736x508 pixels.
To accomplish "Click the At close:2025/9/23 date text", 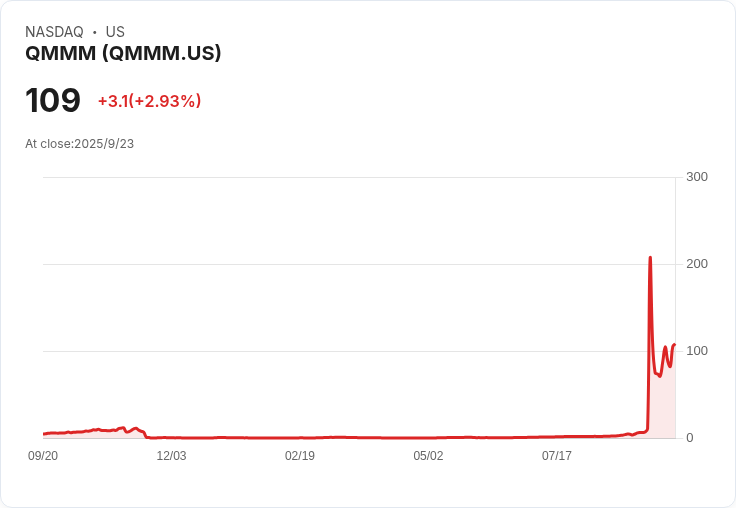I will point(79,144).
